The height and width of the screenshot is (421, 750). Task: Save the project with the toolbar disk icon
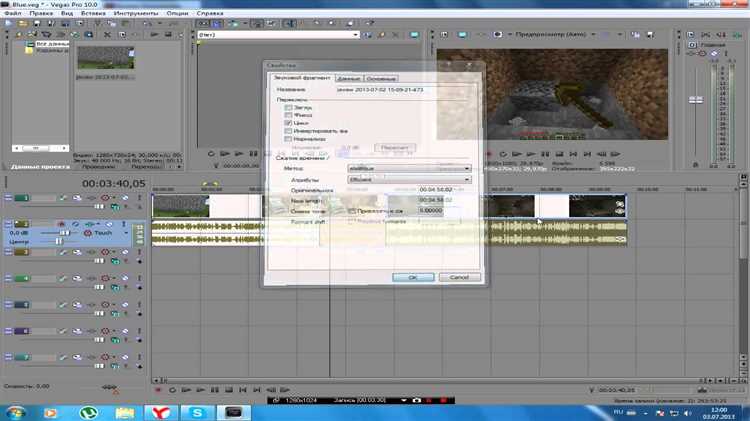point(37,23)
